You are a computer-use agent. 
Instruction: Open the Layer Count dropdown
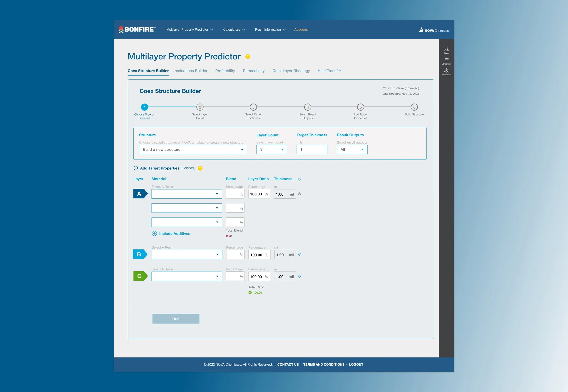pyautogui.click(x=272, y=150)
